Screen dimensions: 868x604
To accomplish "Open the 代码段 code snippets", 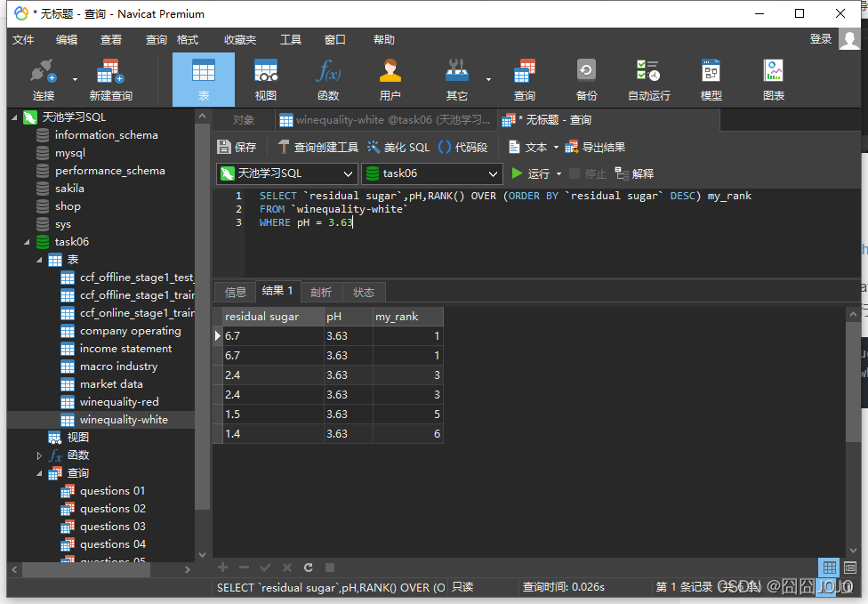I will (x=462, y=148).
